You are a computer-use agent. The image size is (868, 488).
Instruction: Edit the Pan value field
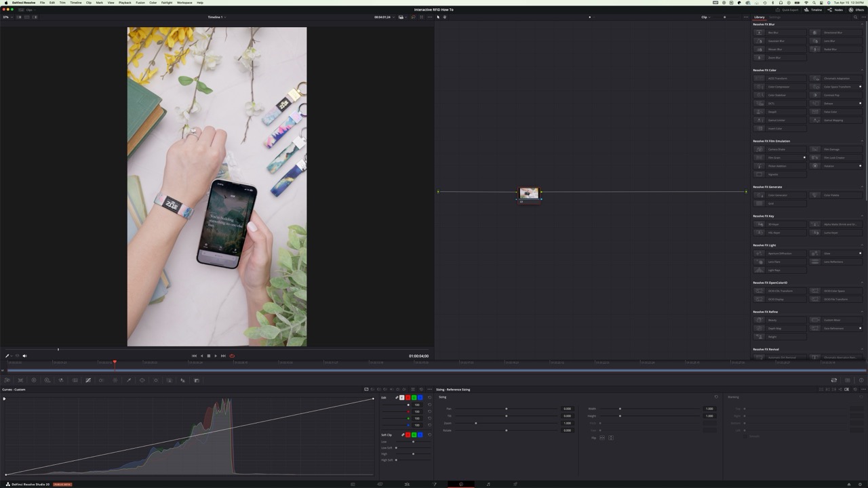[567, 409]
